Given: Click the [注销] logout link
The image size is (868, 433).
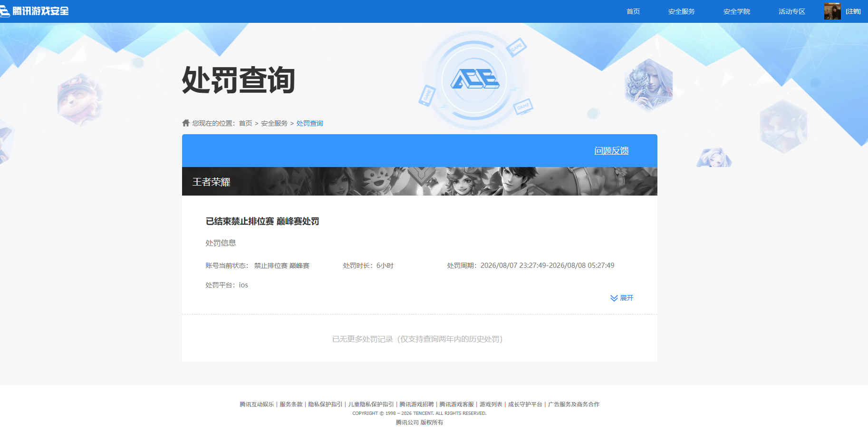Looking at the screenshot, I should 853,11.
